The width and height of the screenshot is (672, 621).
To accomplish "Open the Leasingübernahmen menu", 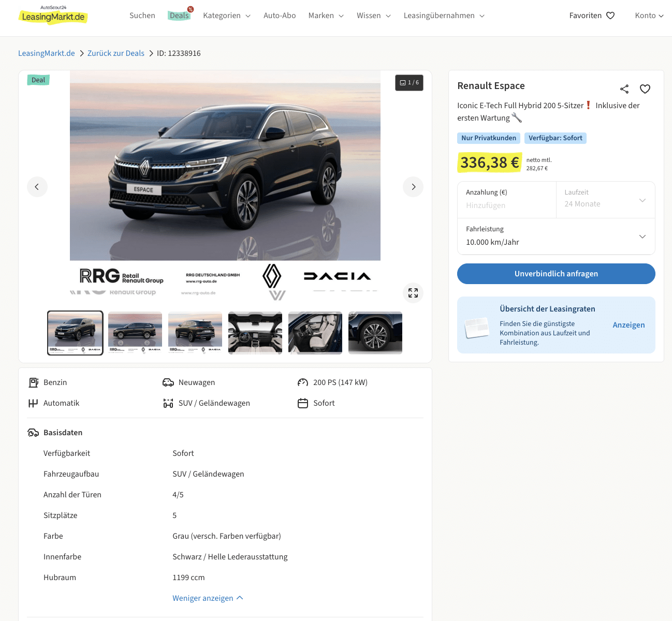I will [x=444, y=16].
